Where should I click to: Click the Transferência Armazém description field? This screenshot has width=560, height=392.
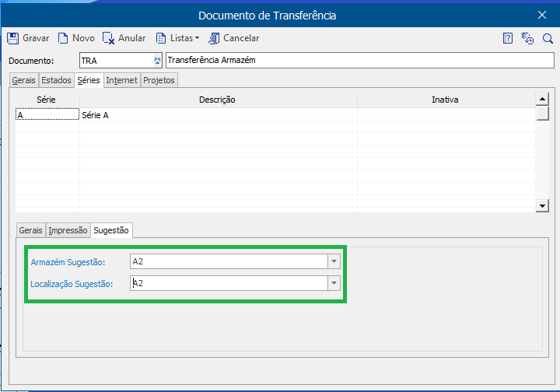[x=350, y=60]
